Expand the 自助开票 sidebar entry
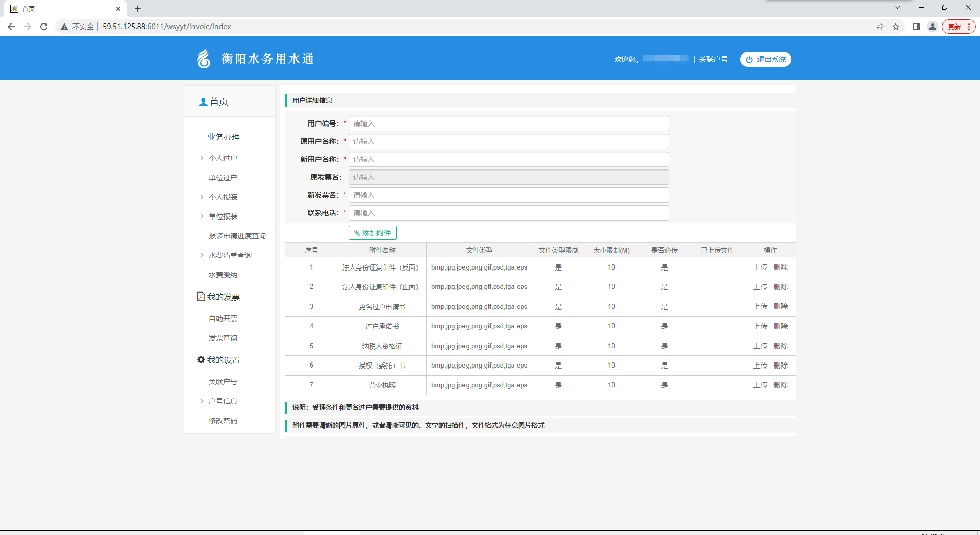 point(223,319)
